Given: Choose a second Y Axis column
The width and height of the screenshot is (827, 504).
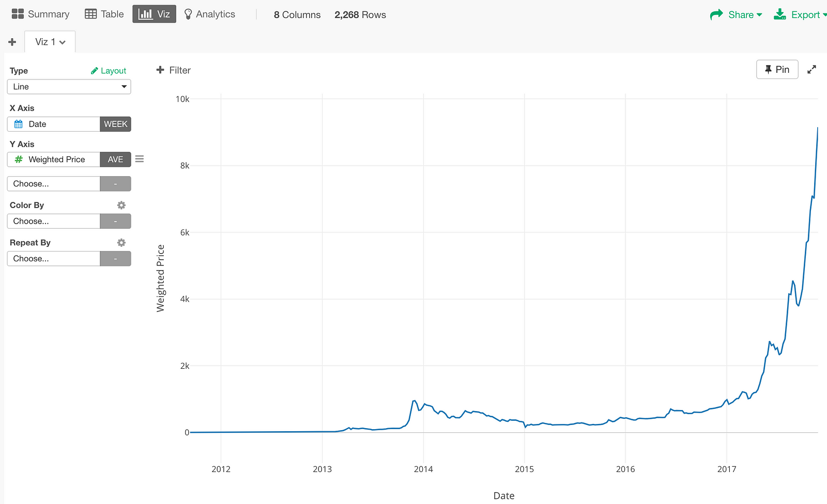Looking at the screenshot, I should tap(54, 184).
